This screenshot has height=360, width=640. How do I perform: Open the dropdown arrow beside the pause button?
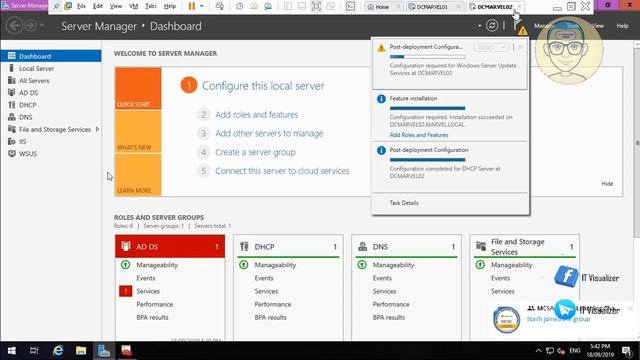(x=202, y=6)
